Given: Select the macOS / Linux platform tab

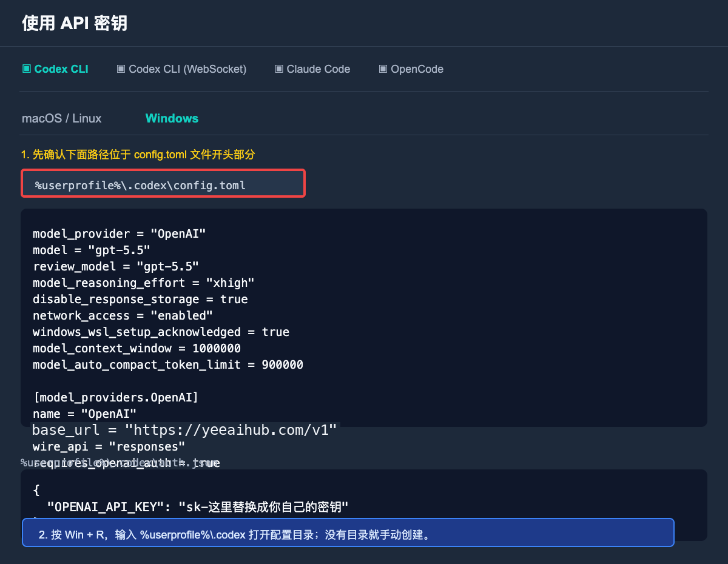Looking at the screenshot, I should click(x=62, y=118).
